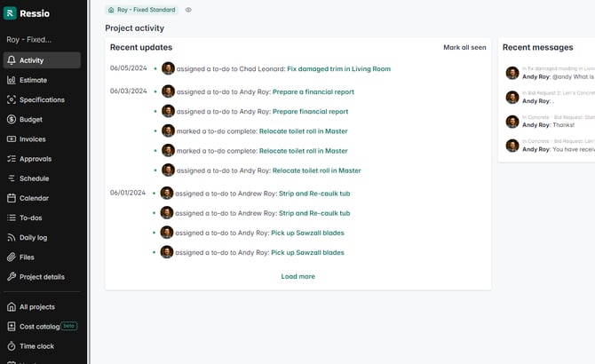
Task: Toggle the eye visibility icon near project tag
Action: pos(188,10)
